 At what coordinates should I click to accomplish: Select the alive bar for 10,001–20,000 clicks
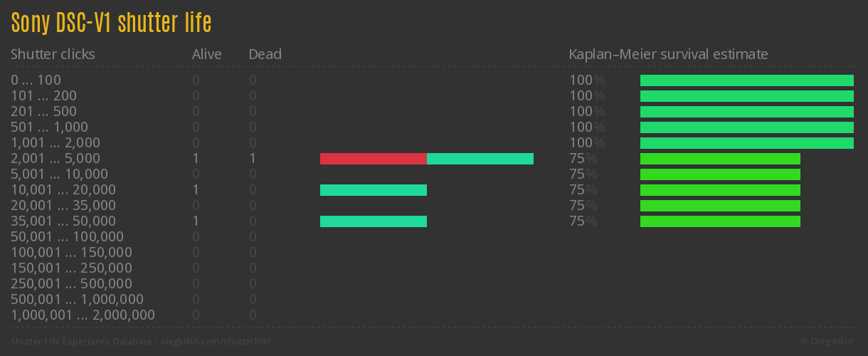[373, 190]
